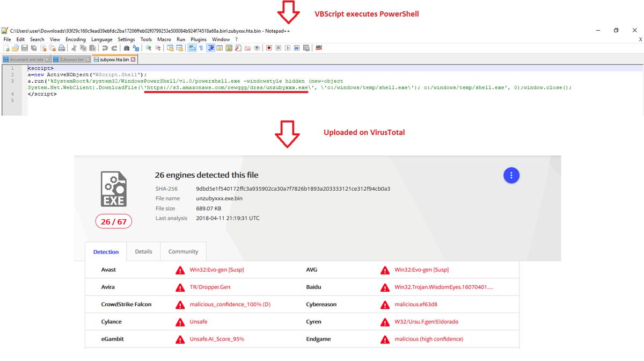Click Avira's TR/Dropper.Gen result
This screenshot has width=644, height=361.
click(x=210, y=287)
